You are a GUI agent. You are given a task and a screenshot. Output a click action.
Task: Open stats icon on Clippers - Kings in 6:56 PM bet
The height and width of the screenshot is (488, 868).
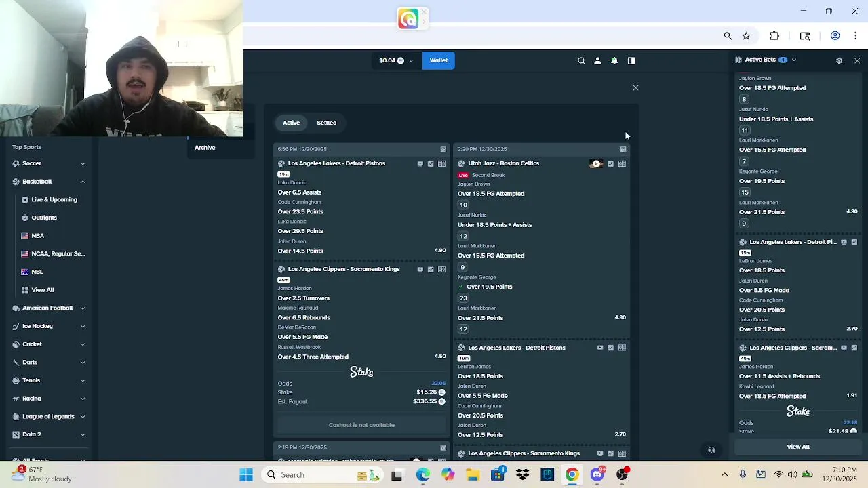[x=431, y=269]
